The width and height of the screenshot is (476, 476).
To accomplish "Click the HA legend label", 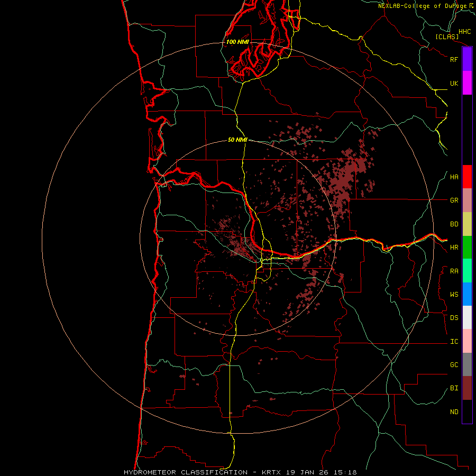I will (x=454, y=177).
